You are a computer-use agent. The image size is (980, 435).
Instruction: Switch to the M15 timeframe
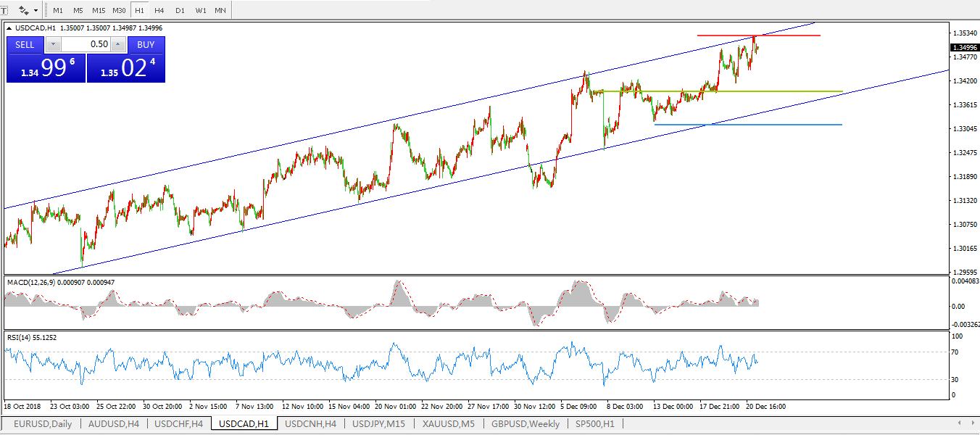click(99, 11)
